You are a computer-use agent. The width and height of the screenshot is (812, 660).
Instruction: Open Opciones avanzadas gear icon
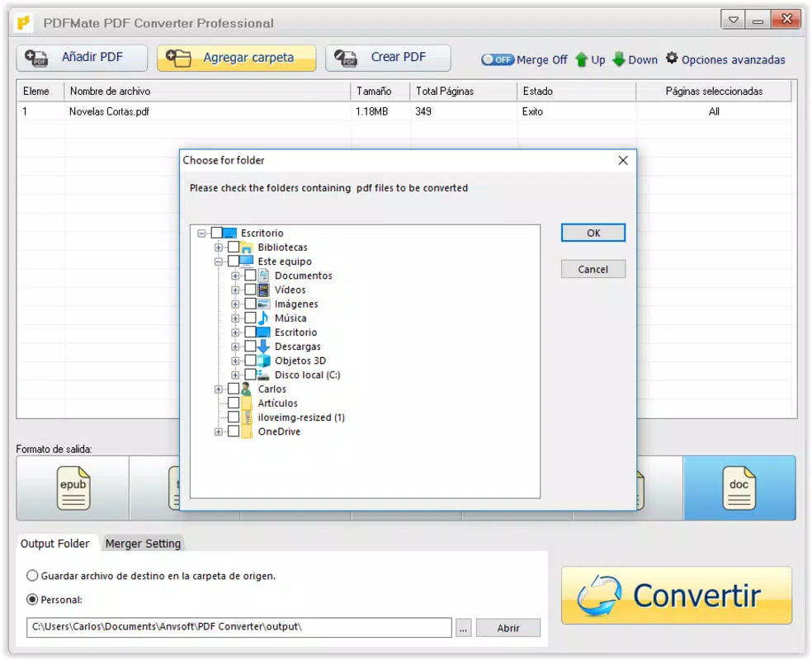click(x=672, y=58)
